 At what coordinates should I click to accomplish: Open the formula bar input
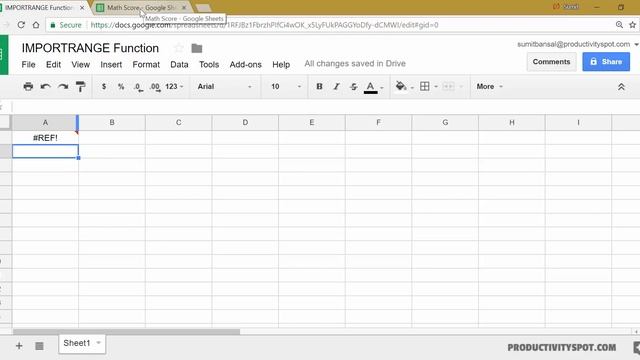click(326, 107)
